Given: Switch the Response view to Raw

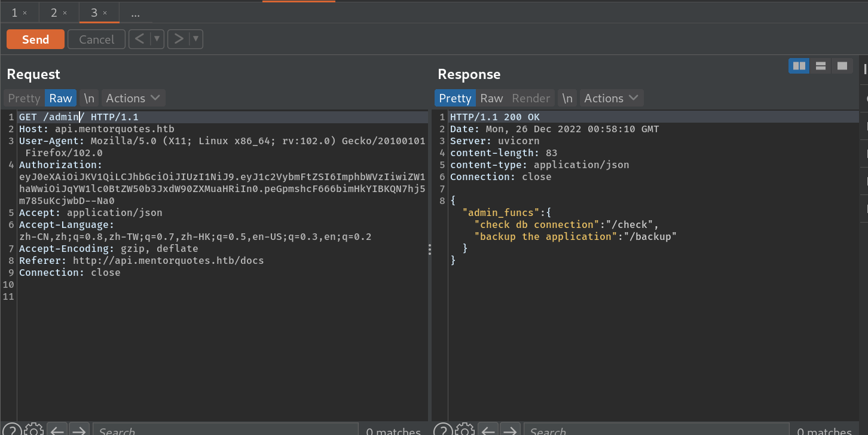Looking at the screenshot, I should tap(491, 98).
